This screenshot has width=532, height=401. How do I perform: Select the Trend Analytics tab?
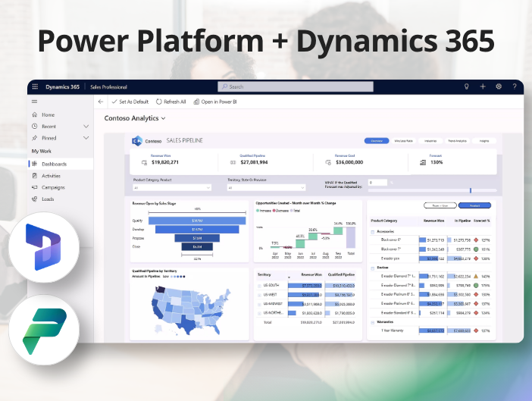pyautogui.click(x=458, y=141)
